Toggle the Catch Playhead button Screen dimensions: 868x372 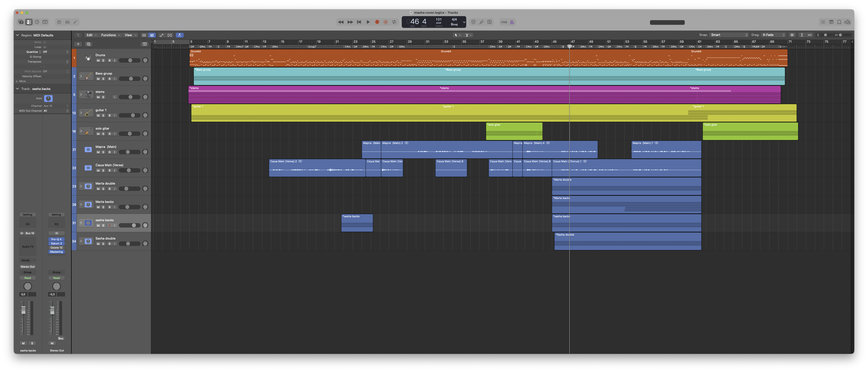click(180, 35)
